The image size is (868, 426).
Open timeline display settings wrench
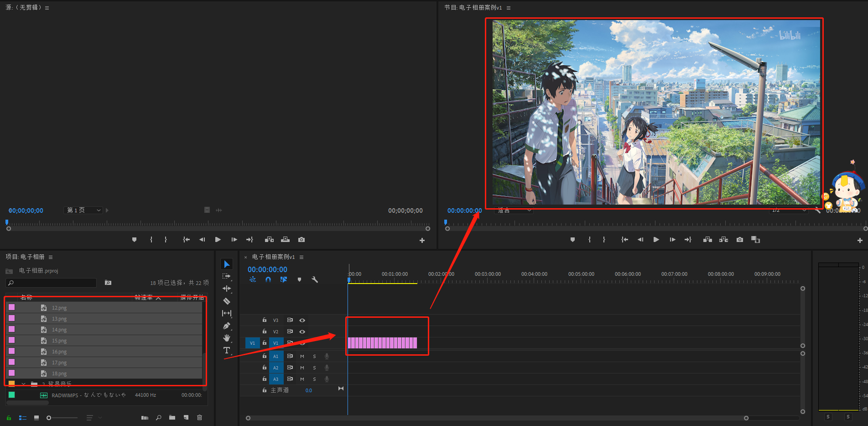pos(315,279)
